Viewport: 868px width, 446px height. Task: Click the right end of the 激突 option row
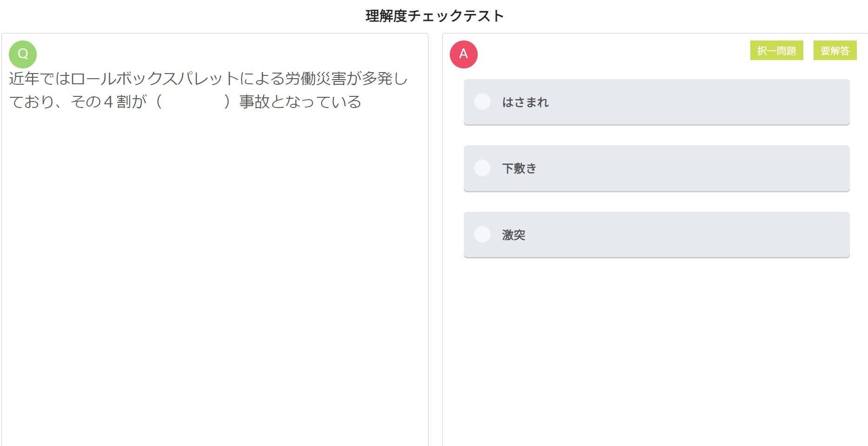click(828, 235)
